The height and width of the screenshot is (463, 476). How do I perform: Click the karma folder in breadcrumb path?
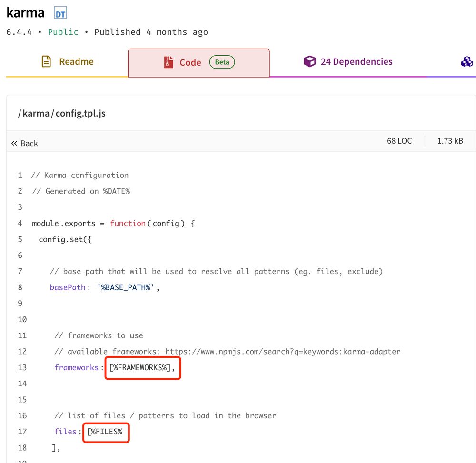(x=36, y=113)
